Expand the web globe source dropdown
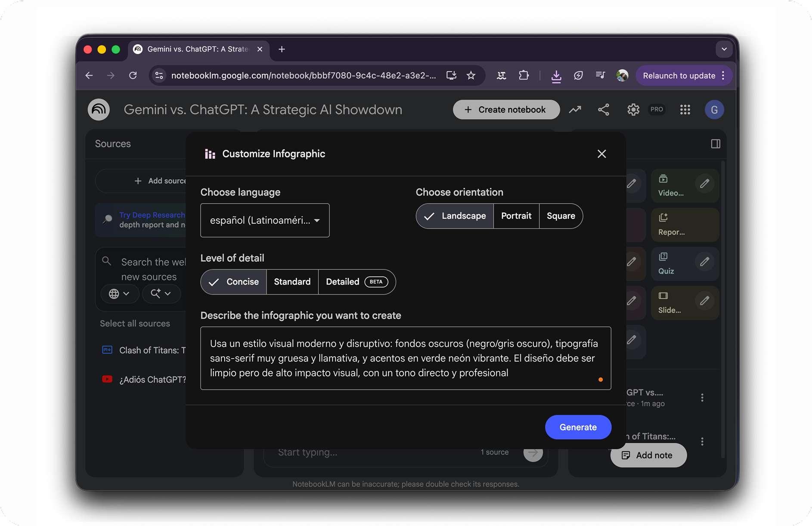The height and width of the screenshot is (526, 812). (x=119, y=294)
